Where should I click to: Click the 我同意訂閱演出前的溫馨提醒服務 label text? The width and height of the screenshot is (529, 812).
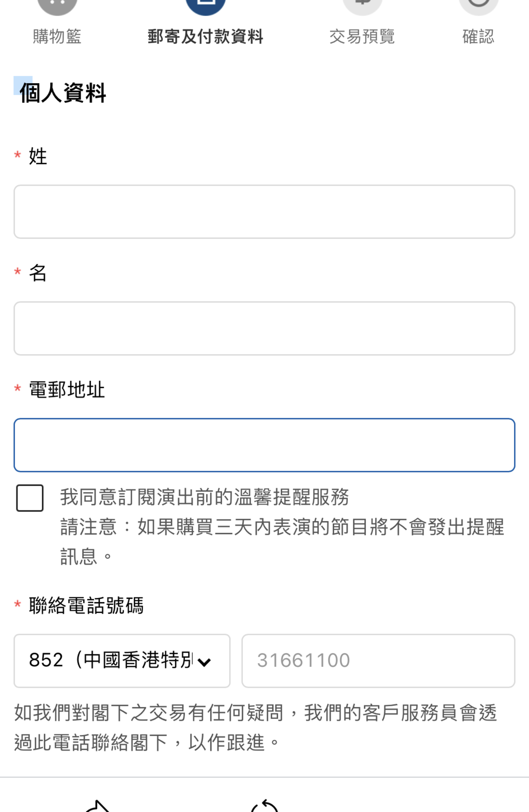pos(205,497)
